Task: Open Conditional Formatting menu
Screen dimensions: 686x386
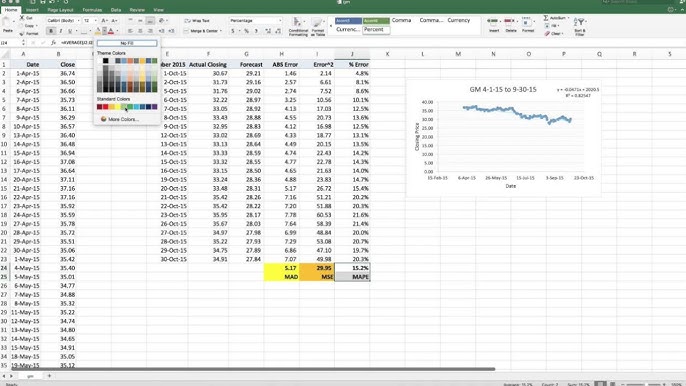Action: tap(298, 26)
